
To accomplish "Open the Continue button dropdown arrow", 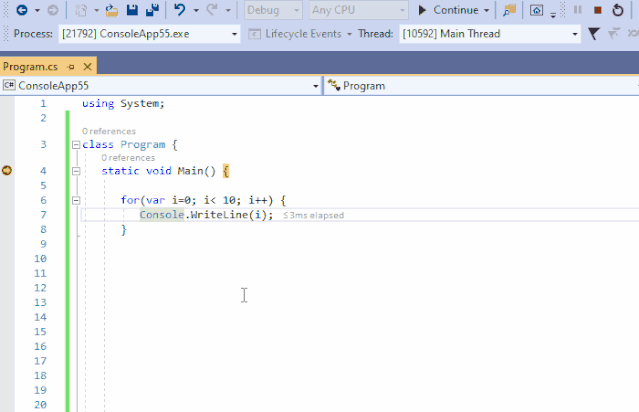I will 486,10.
